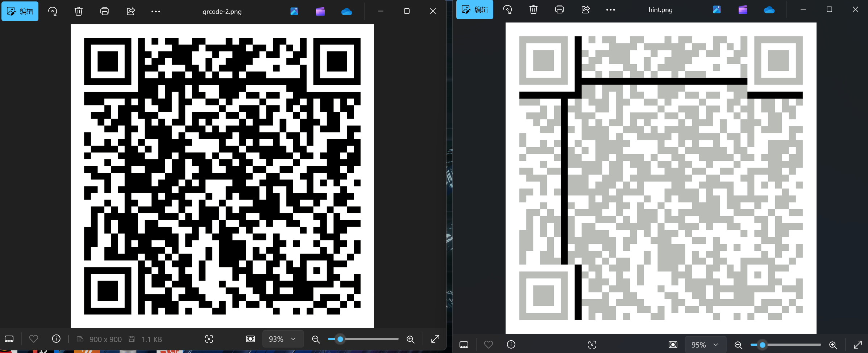The image size is (868, 353).
Task: Click the qrcode-2.png QR code image
Action: tap(222, 176)
